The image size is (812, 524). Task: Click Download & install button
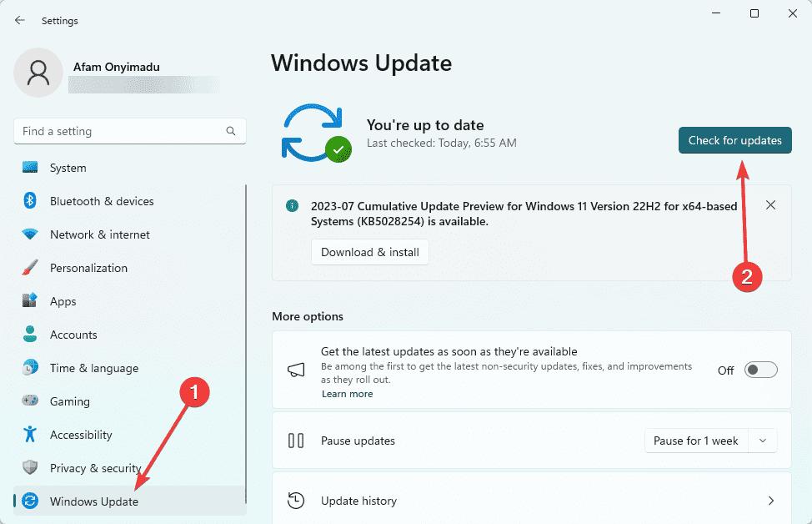(x=370, y=252)
